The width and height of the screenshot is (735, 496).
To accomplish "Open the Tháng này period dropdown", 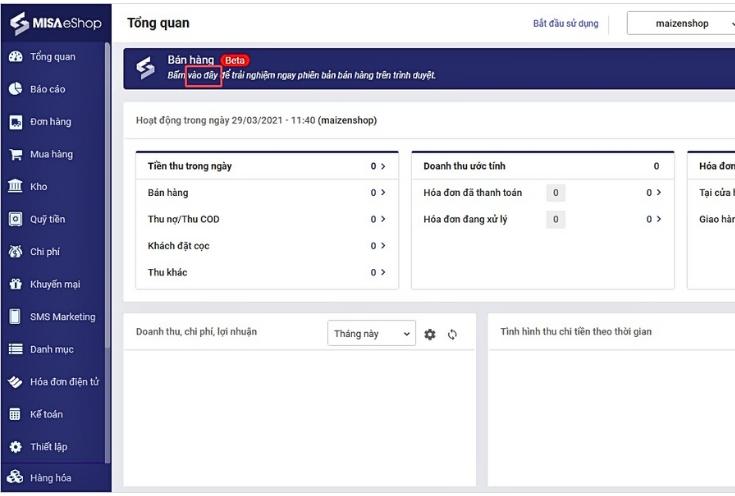I will click(x=371, y=333).
